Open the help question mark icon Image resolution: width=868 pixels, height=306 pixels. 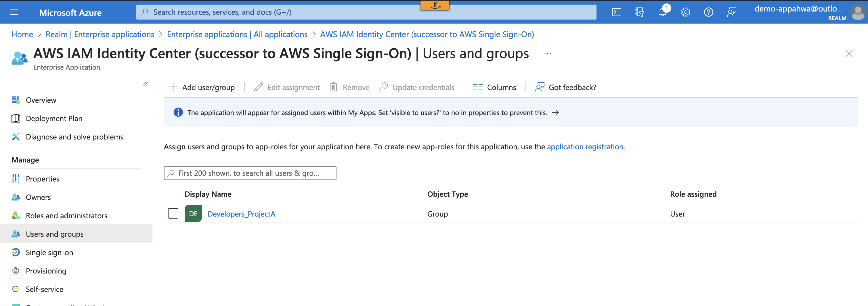click(x=708, y=12)
